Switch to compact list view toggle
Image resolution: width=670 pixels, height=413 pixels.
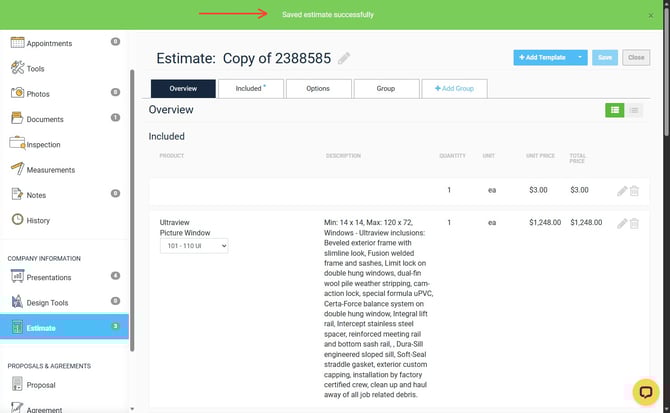634,110
